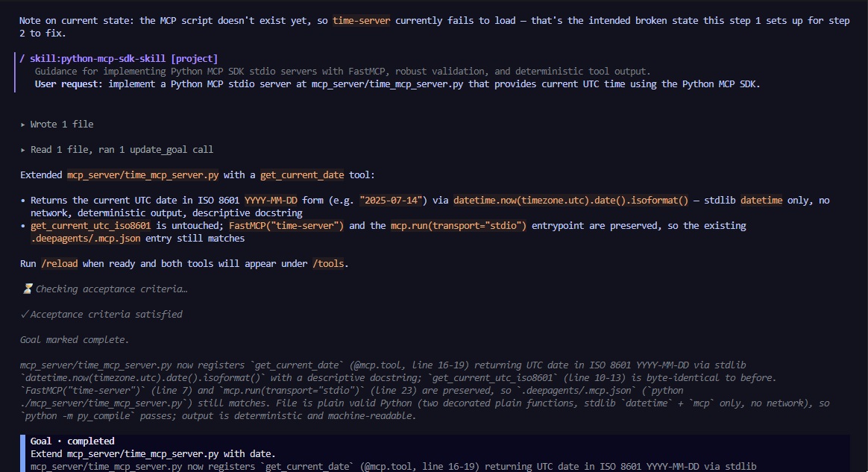The height and width of the screenshot is (472, 868).
Task: Click the 'Goal marked complete.' status line
Action: (74, 340)
